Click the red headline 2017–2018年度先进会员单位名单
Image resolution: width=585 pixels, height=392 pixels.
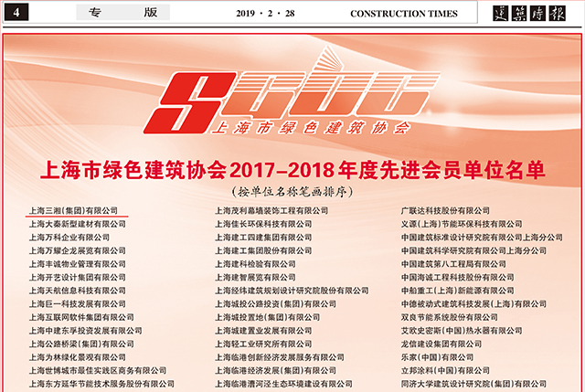(388, 170)
